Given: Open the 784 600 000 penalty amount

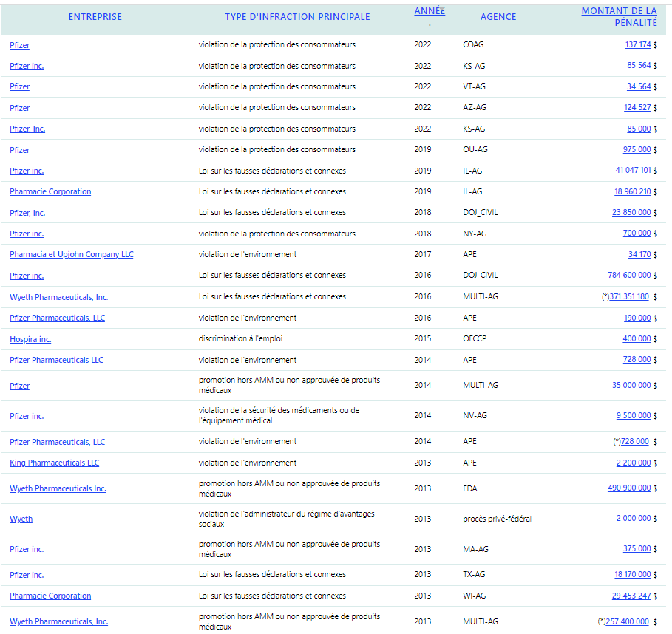Looking at the screenshot, I should [629, 276].
